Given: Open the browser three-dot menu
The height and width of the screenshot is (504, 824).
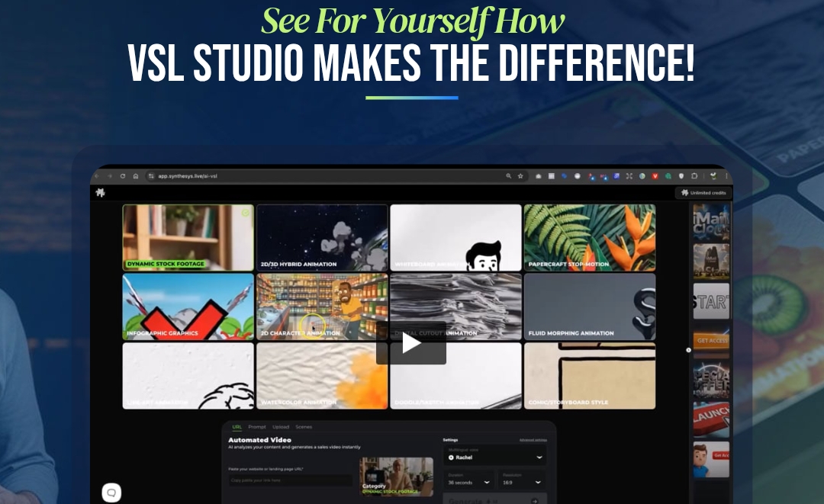Looking at the screenshot, I should (726, 175).
